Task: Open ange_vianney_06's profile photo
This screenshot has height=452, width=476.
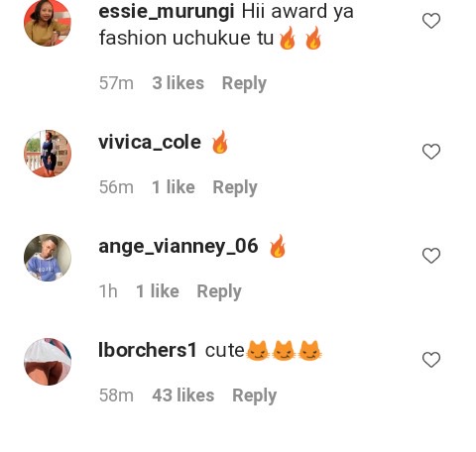Action: coord(48,258)
